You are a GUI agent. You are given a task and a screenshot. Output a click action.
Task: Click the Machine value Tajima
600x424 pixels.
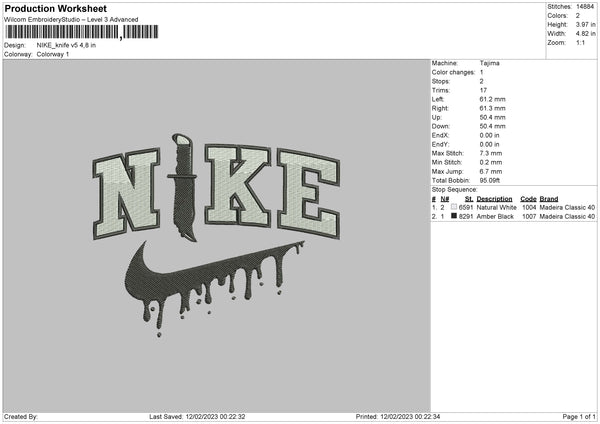click(489, 63)
